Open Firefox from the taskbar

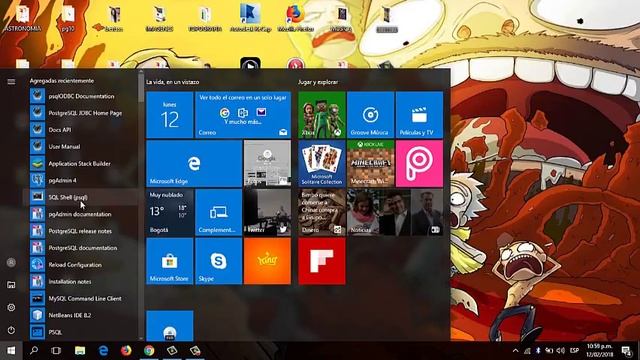pyautogui.click(x=126, y=351)
